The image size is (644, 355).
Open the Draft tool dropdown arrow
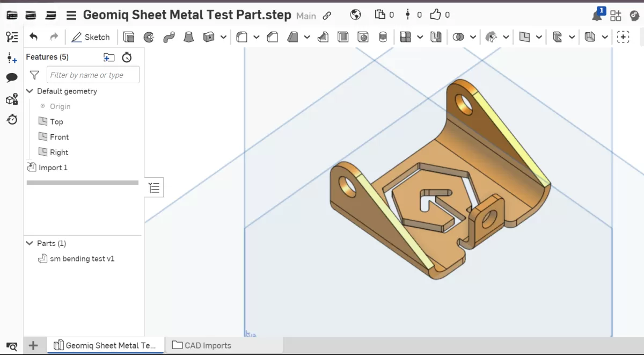pos(307,37)
